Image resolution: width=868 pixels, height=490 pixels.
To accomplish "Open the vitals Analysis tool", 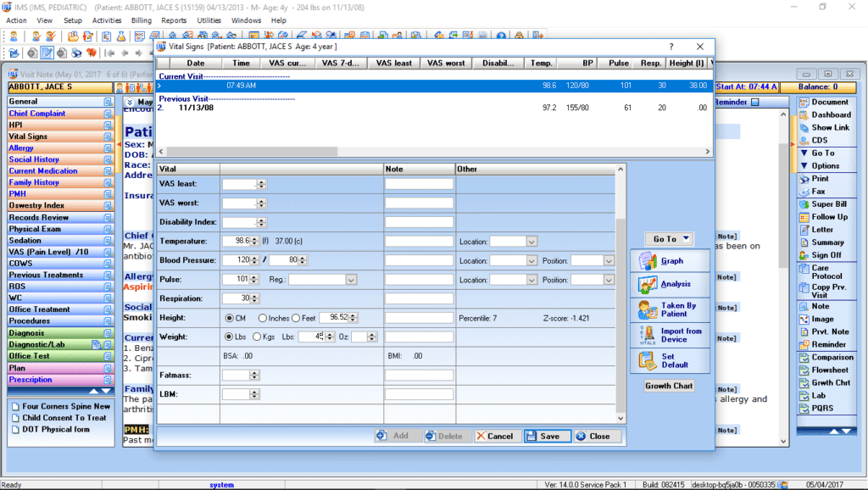I will pyautogui.click(x=670, y=284).
